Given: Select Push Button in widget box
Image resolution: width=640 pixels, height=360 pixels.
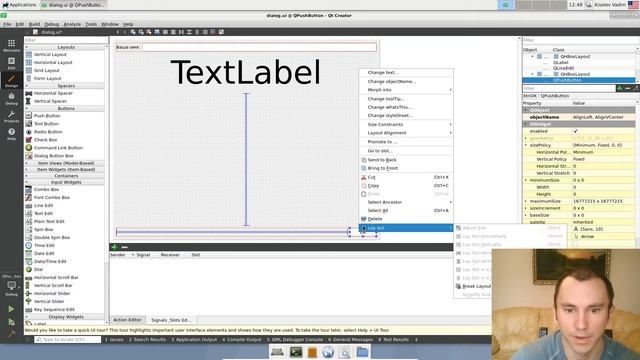Looking at the screenshot, I should (x=47, y=116).
